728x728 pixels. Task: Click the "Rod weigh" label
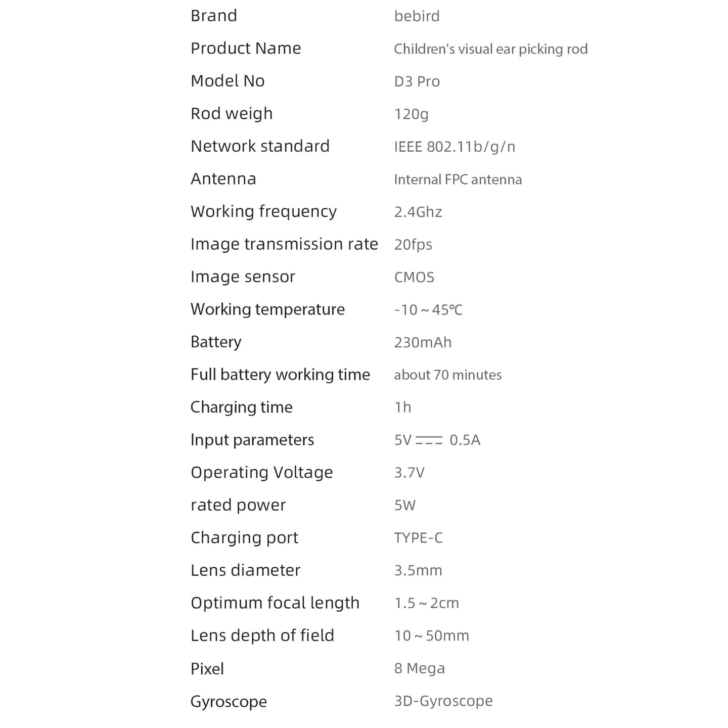[231, 114]
